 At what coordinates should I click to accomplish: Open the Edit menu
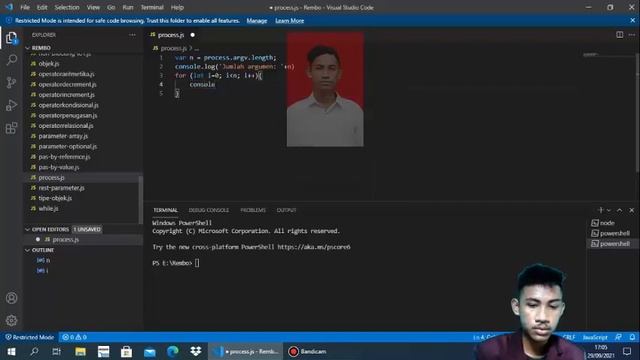tap(42, 7)
